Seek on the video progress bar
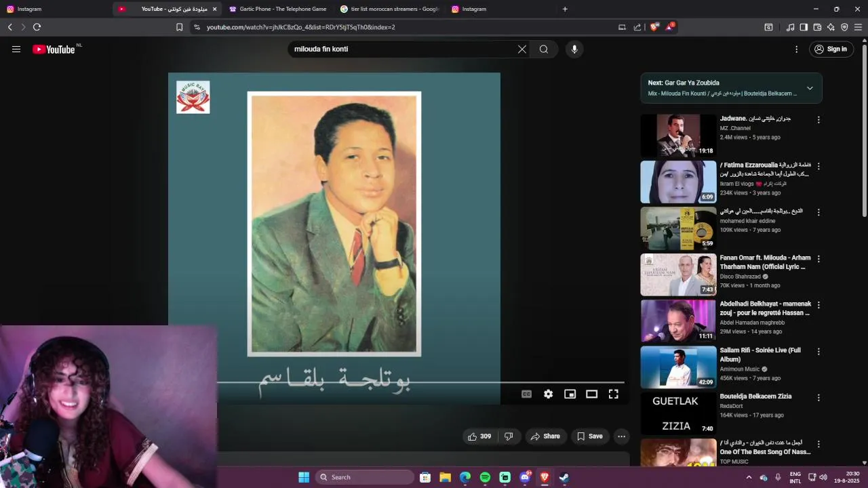Image resolution: width=868 pixels, height=488 pixels. (420, 382)
